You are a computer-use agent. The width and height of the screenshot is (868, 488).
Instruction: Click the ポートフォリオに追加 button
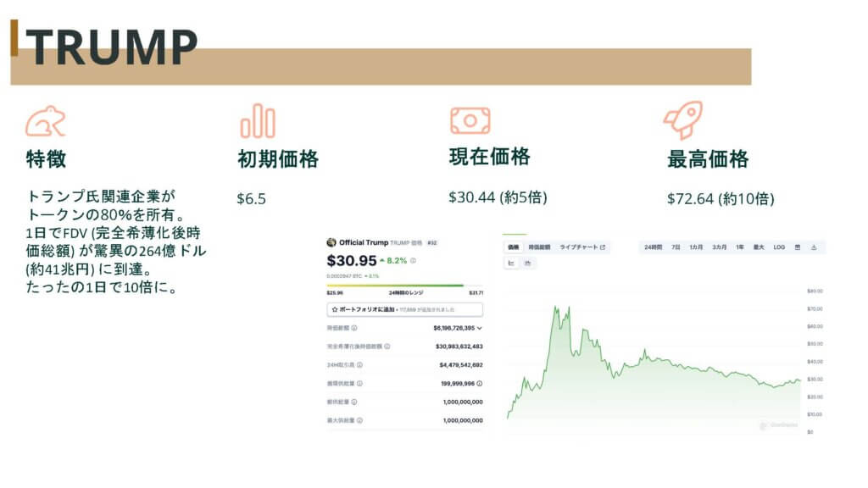(404, 310)
